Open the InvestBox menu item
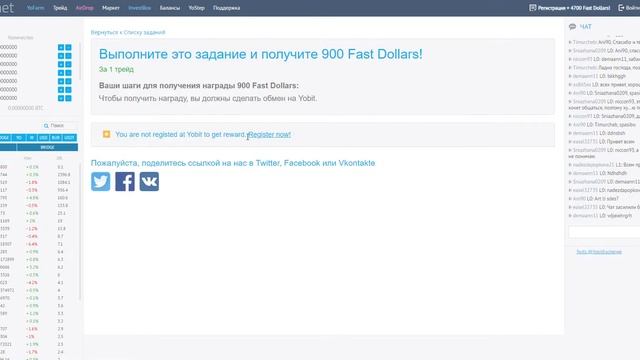The width and height of the screenshot is (640, 360). (x=139, y=8)
